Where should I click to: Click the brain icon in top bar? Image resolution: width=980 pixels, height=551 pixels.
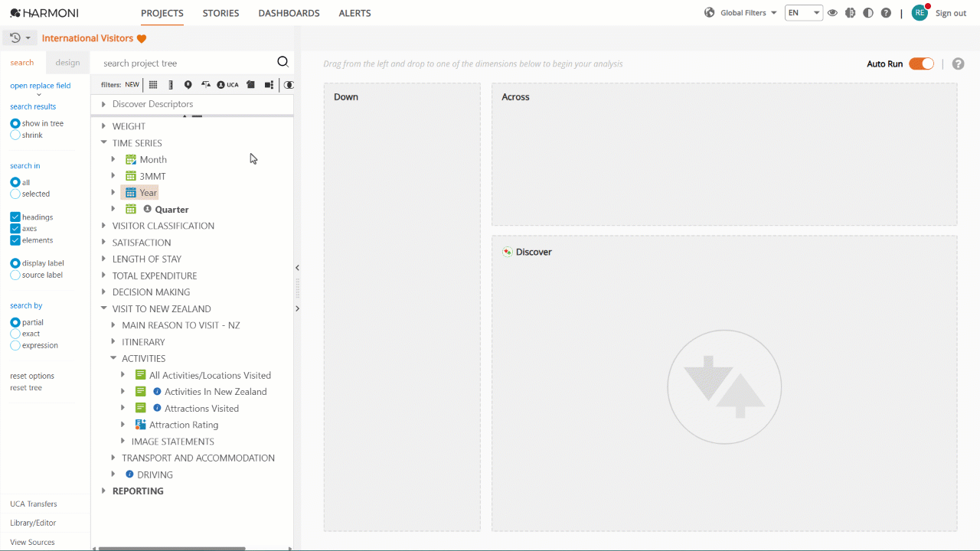tap(850, 13)
